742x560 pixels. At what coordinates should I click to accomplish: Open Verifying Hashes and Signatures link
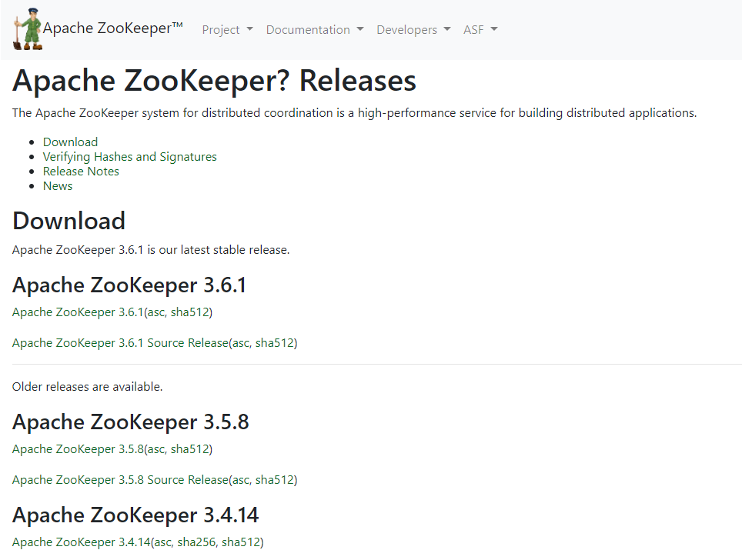129,157
